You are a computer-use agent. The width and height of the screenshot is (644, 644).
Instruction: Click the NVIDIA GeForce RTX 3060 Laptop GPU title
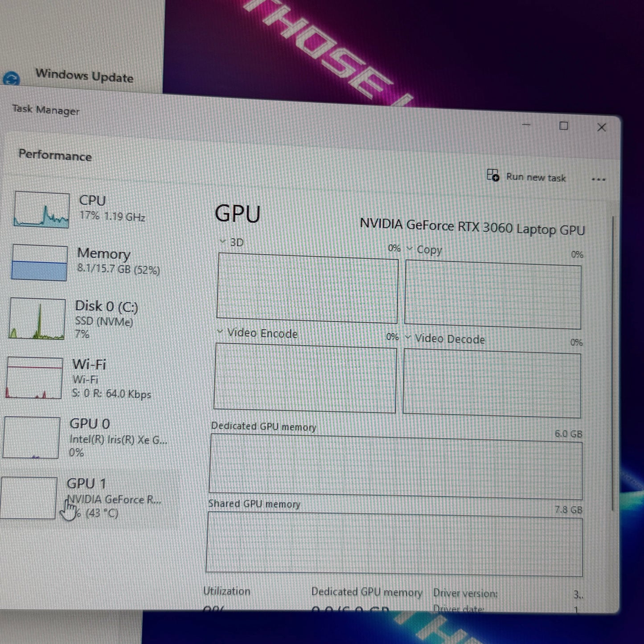[472, 226]
